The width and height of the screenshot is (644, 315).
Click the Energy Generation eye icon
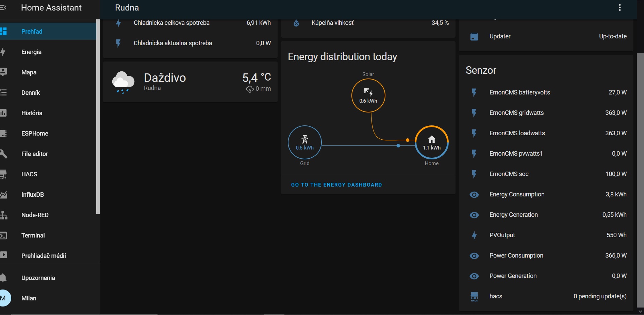click(x=474, y=215)
